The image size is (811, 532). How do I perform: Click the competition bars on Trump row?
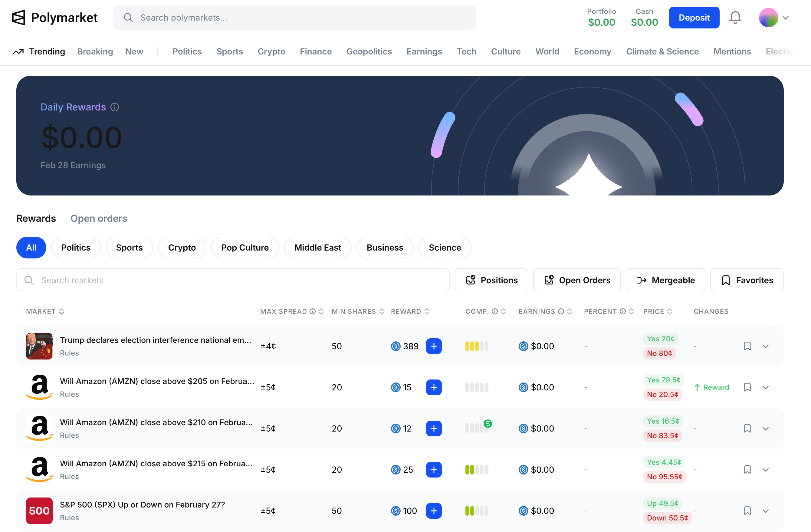click(476, 346)
